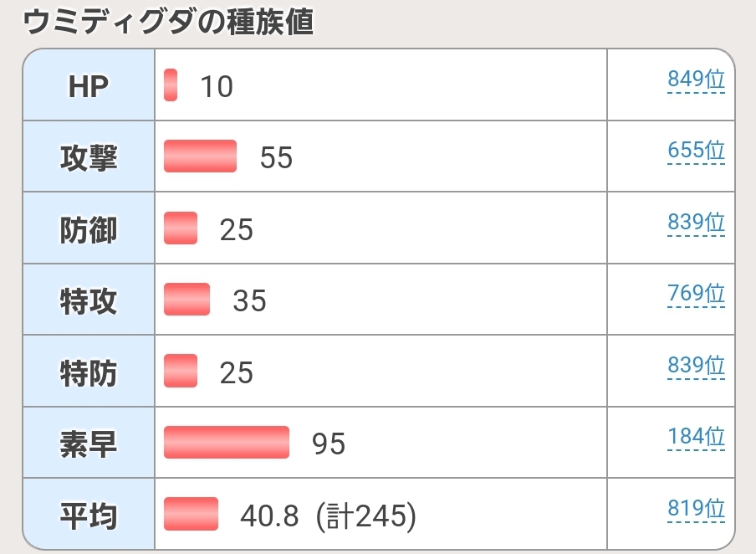Select the 平均 row label
756x554 pixels.
coord(89,516)
